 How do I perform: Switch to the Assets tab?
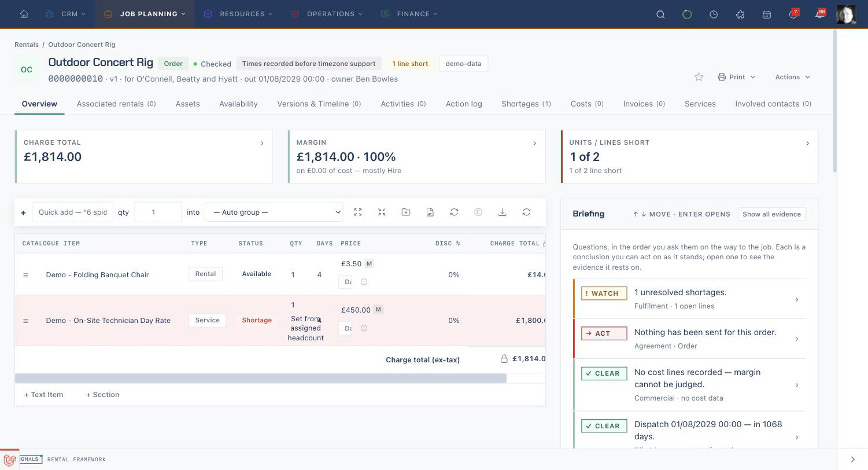point(187,104)
